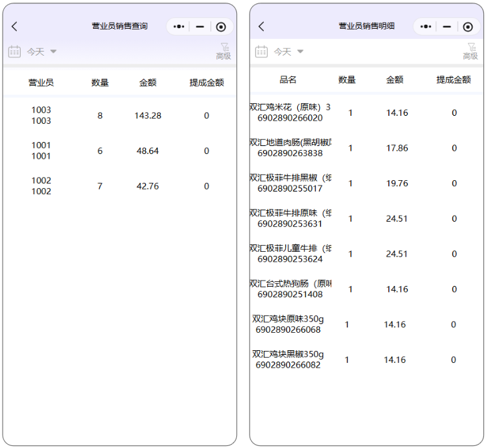Click 营业员 column header
The image size is (488, 448).
pyautogui.click(x=41, y=83)
